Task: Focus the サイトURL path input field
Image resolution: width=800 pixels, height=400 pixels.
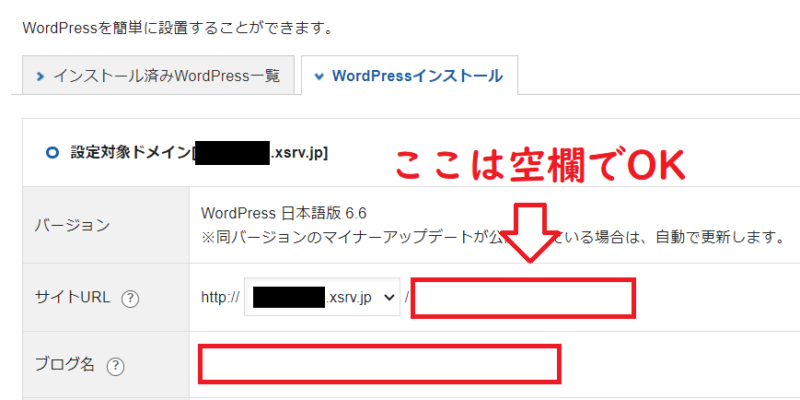Action: pos(523,298)
